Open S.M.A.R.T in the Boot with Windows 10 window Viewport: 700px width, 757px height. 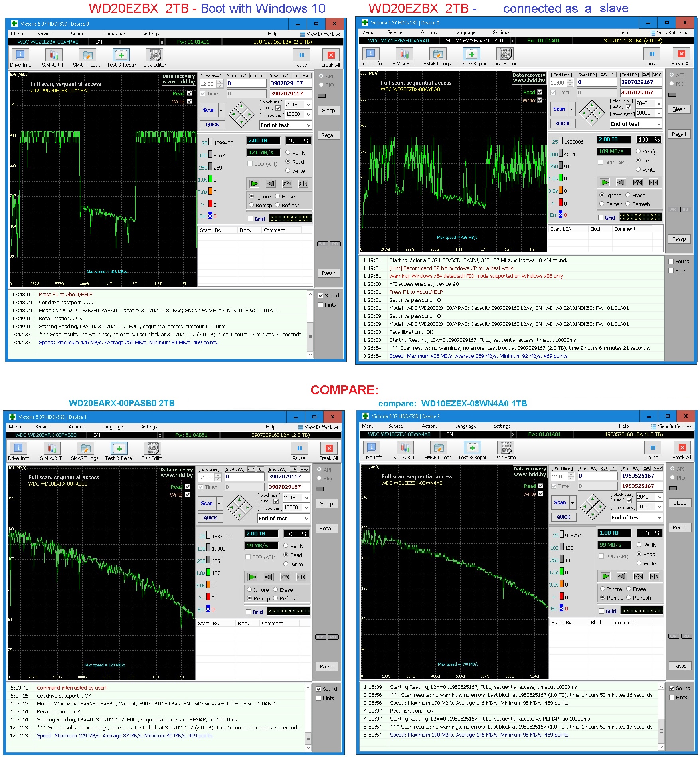click(x=53, y=58)
